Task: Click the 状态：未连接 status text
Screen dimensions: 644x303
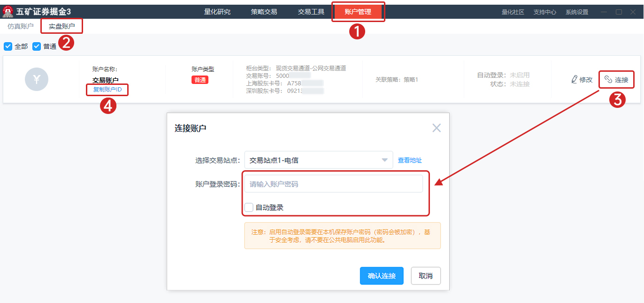Action: pyautogui.click(x=510, y=84)
